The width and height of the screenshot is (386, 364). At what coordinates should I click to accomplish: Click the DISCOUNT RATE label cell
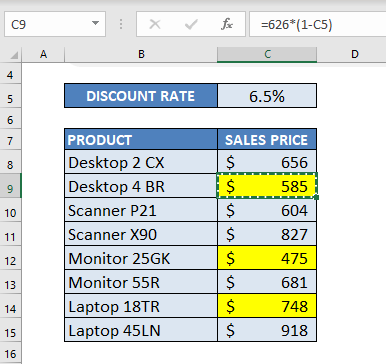point(141,96)
